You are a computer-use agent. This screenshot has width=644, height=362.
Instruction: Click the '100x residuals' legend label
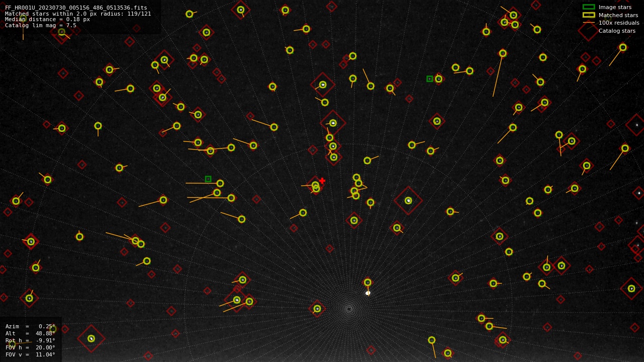pyautogui.click(x=619, y=23)
